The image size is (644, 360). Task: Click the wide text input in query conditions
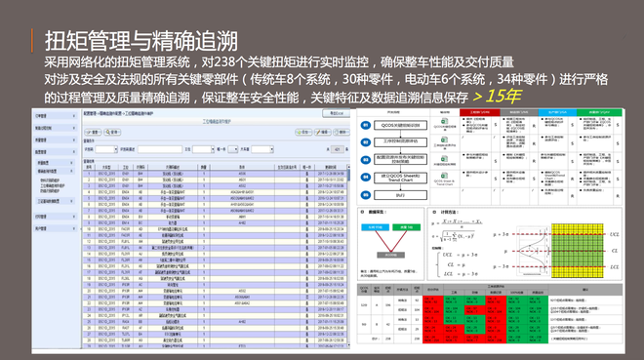160,149
